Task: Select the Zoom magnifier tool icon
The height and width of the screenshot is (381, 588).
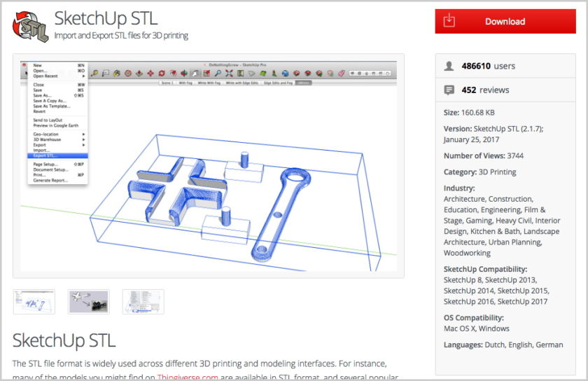Action: tap(218, 74)
